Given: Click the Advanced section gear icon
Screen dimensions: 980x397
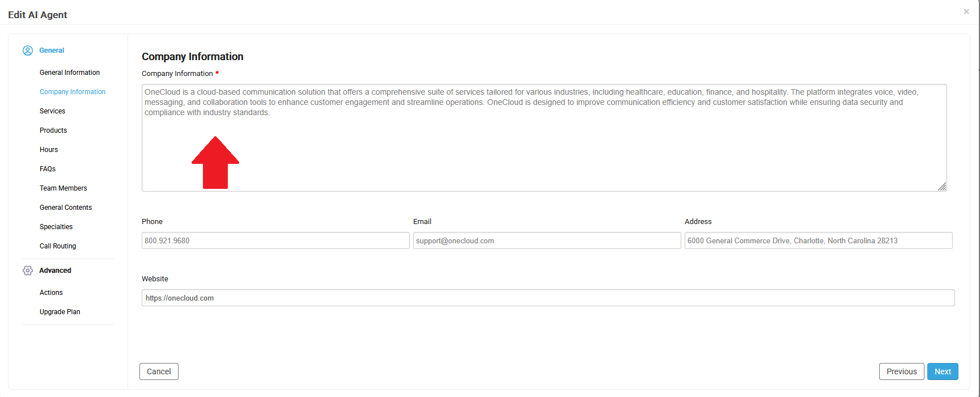Looking at the screenshot, I should coord(28,271).
